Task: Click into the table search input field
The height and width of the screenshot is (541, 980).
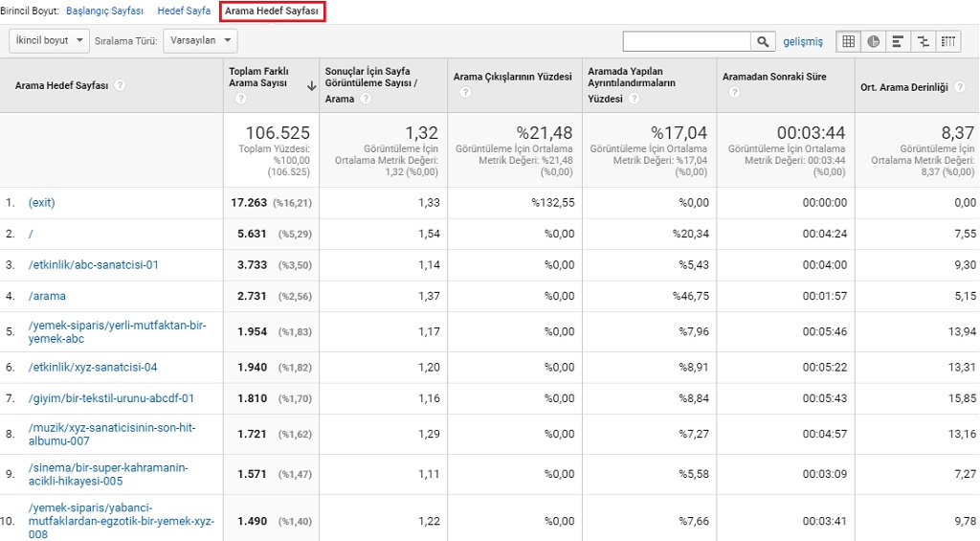Action: 686,41
